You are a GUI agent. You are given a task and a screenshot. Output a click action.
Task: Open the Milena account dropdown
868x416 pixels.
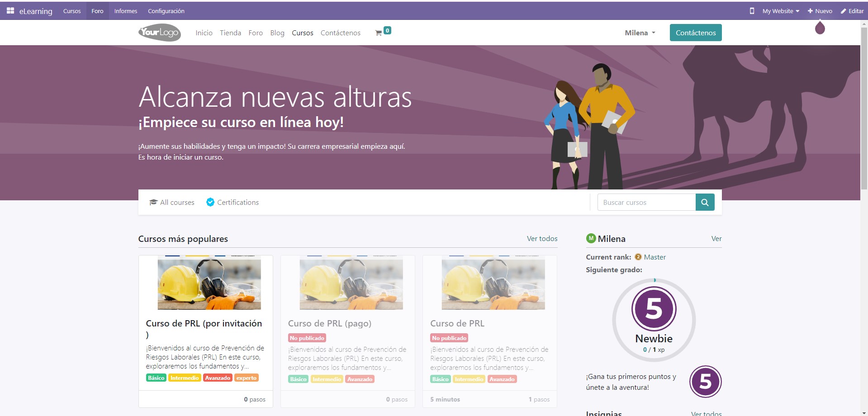[639, 33]
